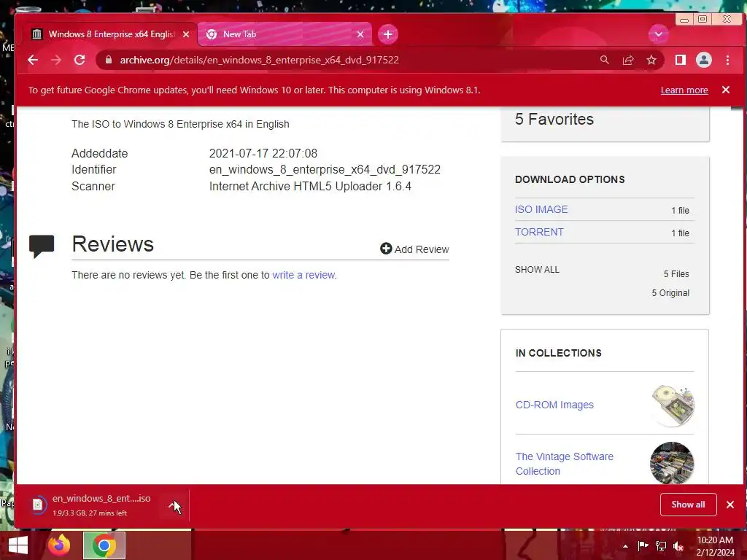Click Show all downloads button
The image size is (747, 560).
[x=688, y=505]
